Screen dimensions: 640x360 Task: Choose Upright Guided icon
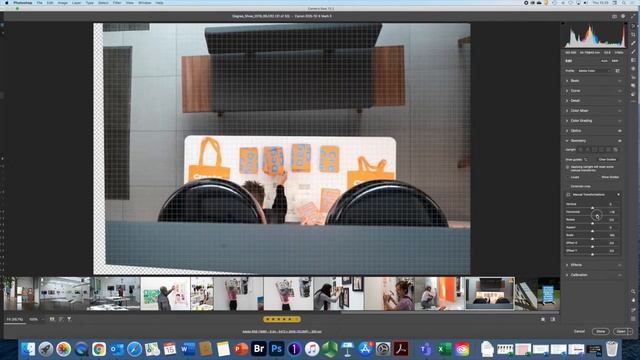tap(615, 150)
